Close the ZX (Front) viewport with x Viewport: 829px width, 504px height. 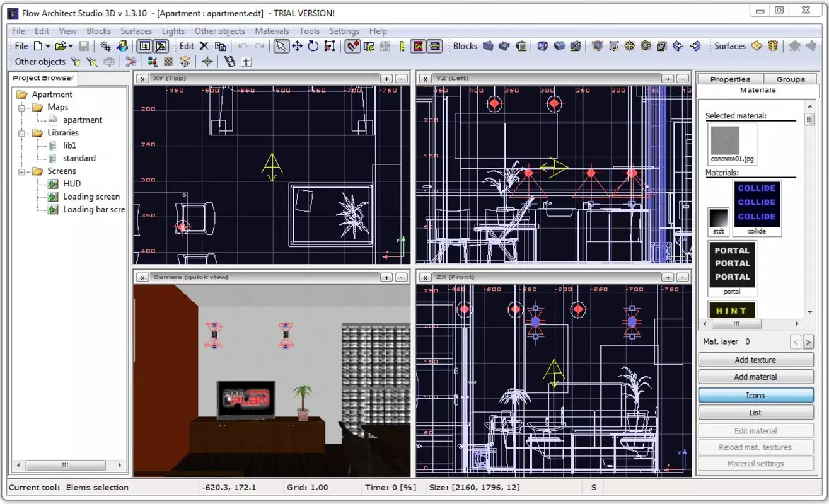click(425, 277)
